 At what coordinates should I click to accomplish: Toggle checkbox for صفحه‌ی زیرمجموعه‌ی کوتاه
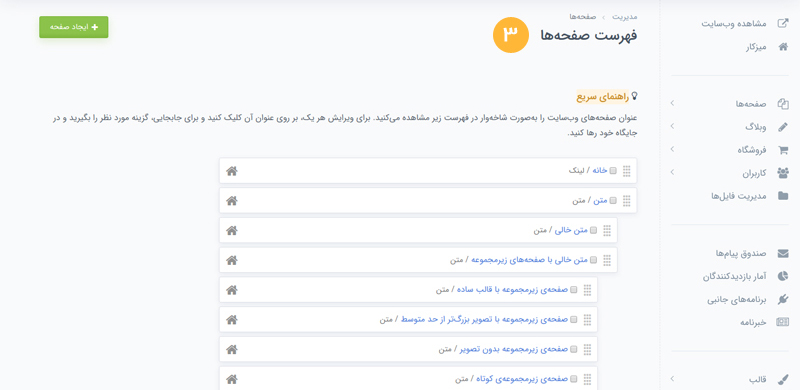tap(573, 379)
